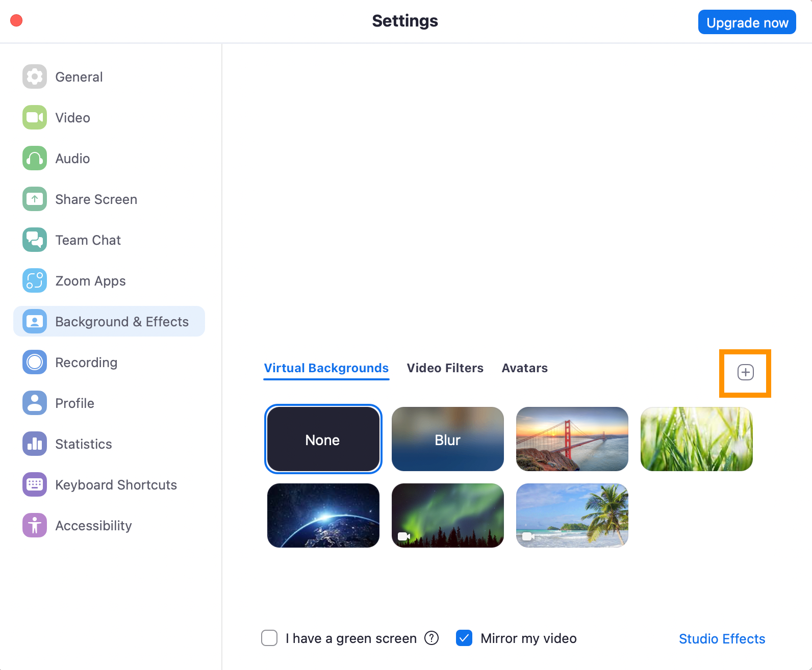This screenshot has width=812, height=670.
Task: Choose the Blur background option
Action: pyautogui.click(x=448, y=439)
